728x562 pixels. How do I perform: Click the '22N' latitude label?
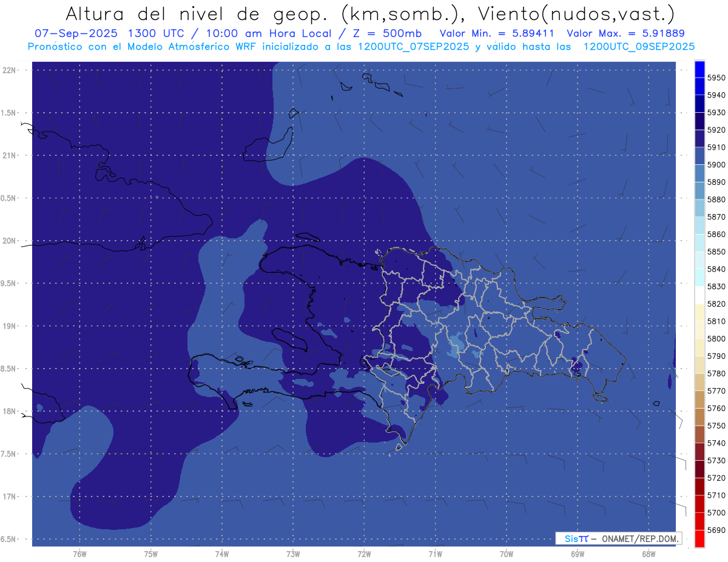pyautogui.click(x=8, y=70)
